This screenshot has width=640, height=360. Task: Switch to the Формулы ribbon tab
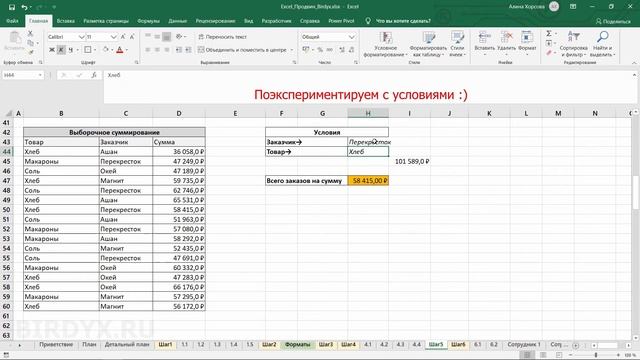tap(148, 21)
